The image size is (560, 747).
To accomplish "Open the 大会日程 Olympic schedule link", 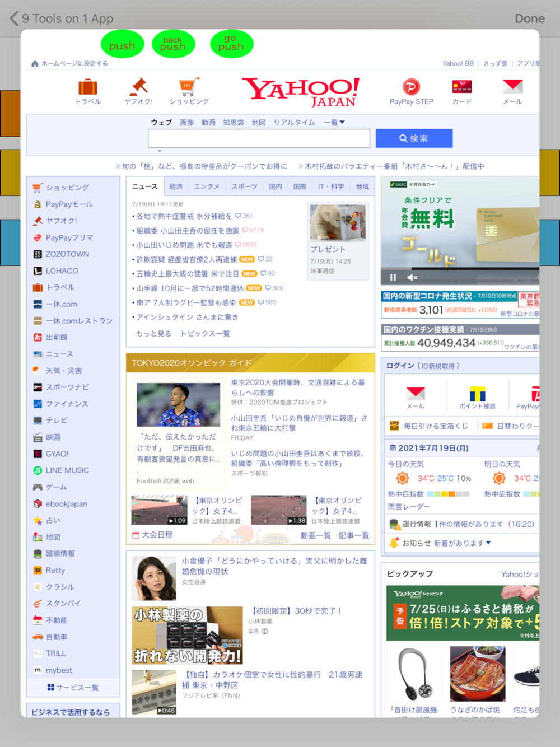I will click(152, 535).
